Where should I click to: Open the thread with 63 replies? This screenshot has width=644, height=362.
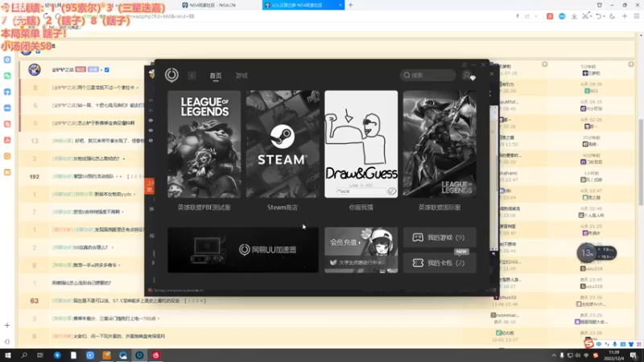pyautogui.click(x=127, y=301)
